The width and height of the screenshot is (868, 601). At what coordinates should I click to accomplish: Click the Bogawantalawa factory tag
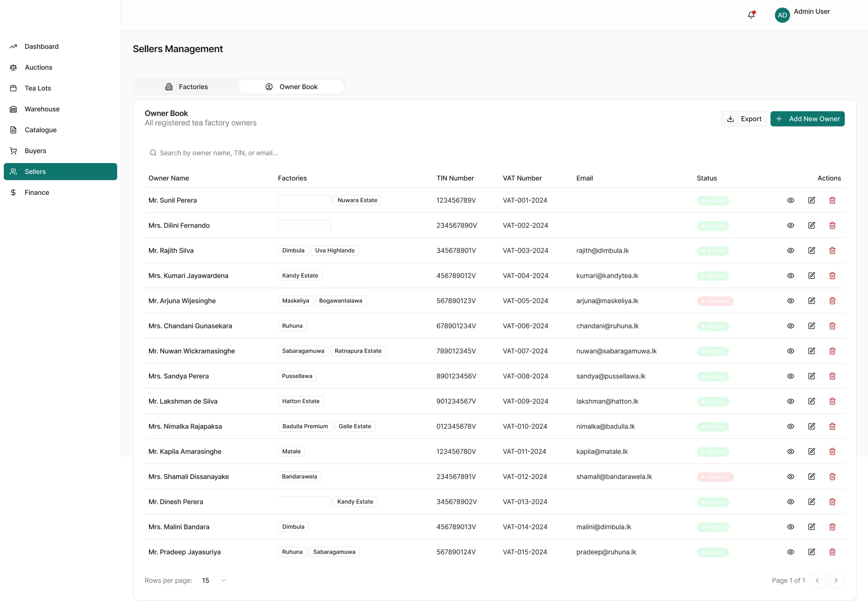[x=341, y=301]
